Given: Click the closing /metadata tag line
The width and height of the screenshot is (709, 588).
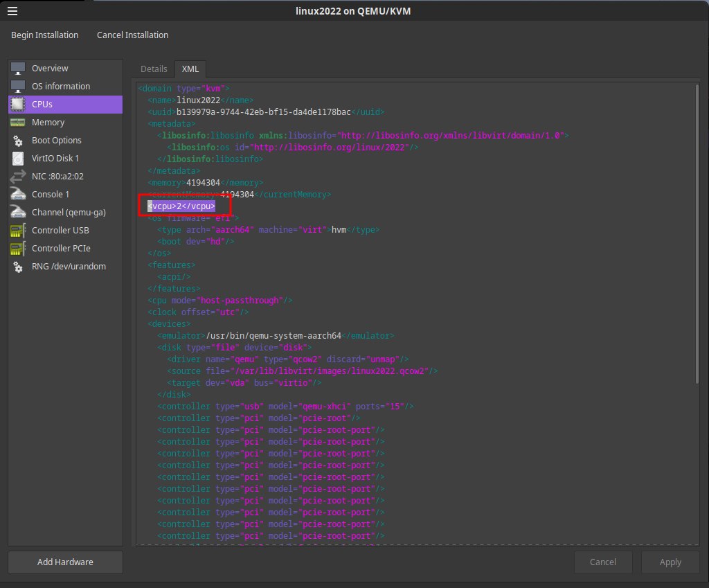Looking at the screenshot, I should 174,170.
